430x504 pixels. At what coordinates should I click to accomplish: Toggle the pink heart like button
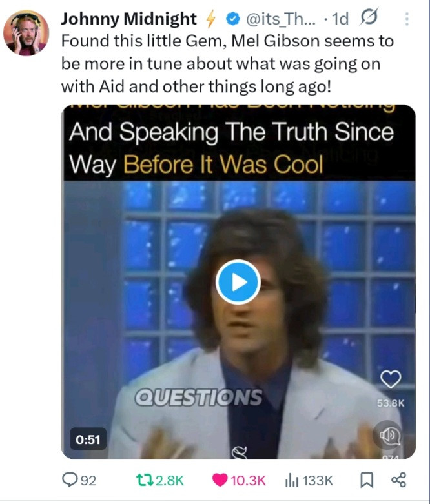coord(220,480)
